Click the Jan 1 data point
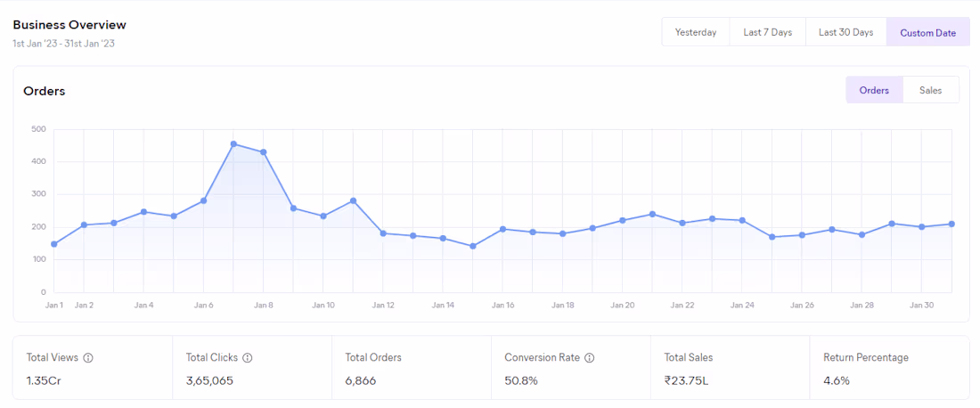The width and height of the screenshot is (980, 408). 54,244
